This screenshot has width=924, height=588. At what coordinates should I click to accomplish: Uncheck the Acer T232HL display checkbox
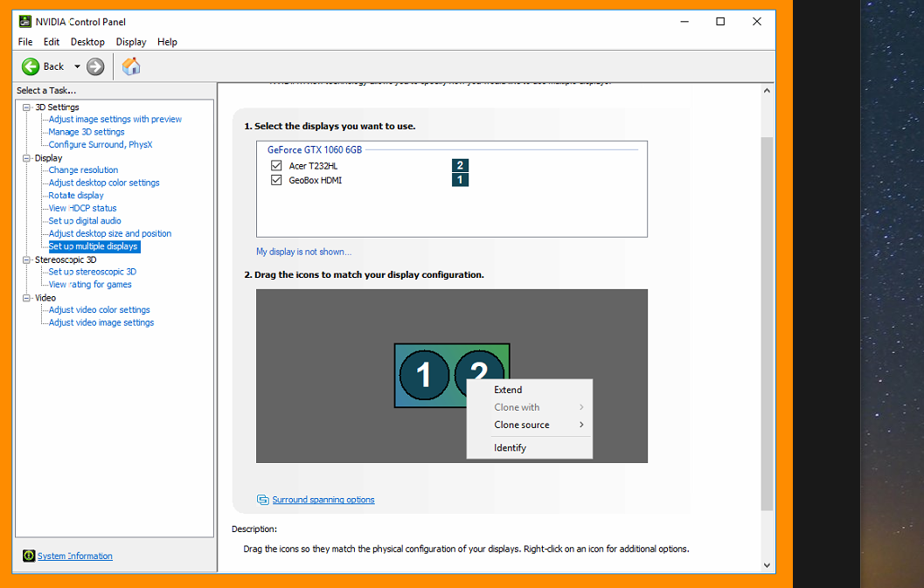276,165
